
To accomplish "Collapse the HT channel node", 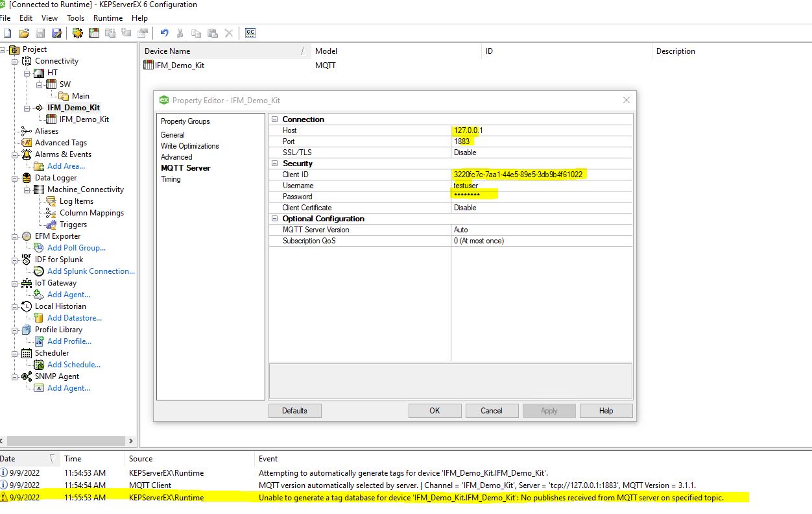I will click(27, 73).
